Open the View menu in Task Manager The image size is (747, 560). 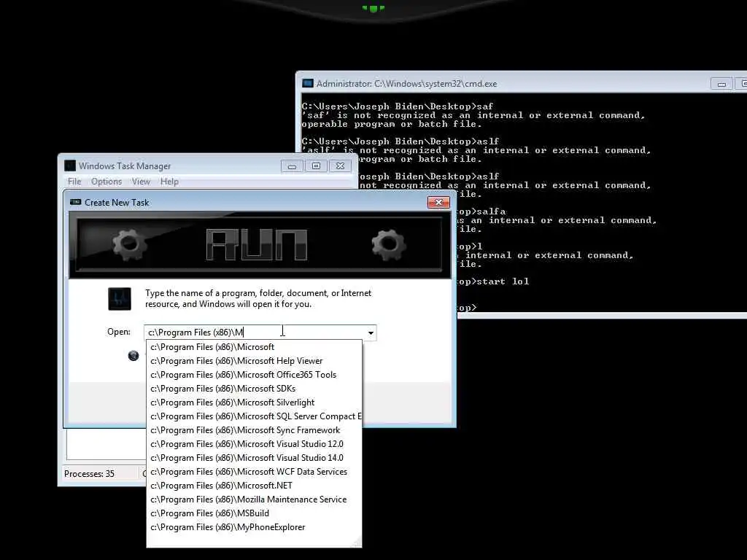141,182
